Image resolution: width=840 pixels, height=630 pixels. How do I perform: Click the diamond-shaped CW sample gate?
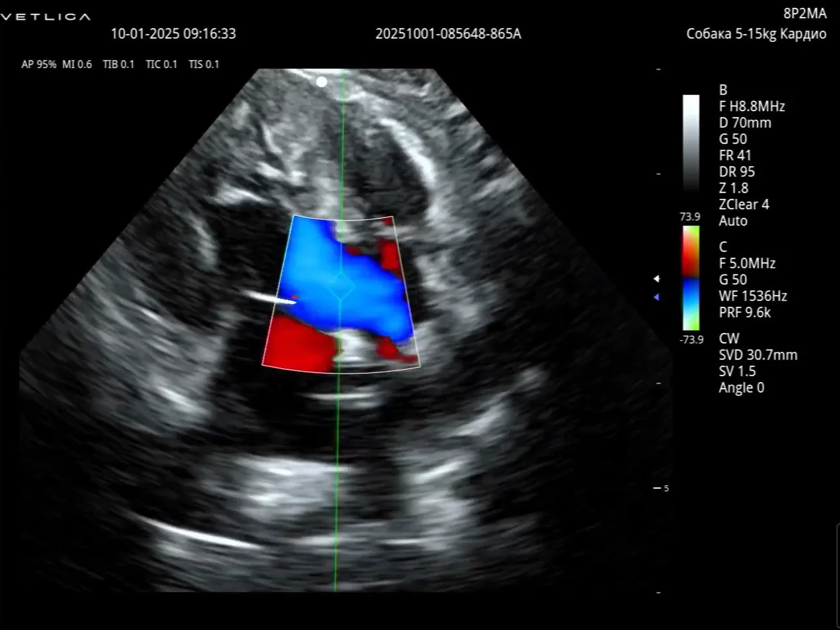click(340, 286)
